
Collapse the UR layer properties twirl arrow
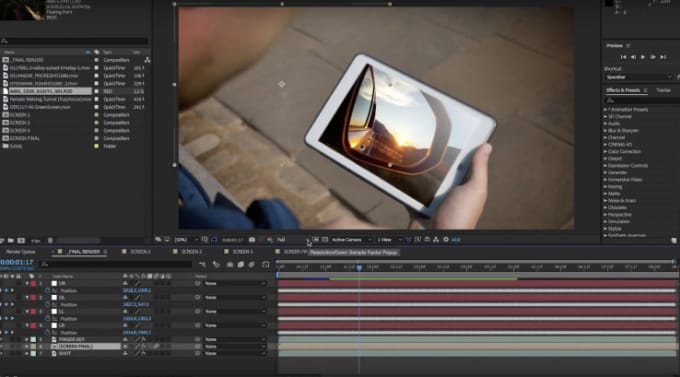[x=27, y=283]
